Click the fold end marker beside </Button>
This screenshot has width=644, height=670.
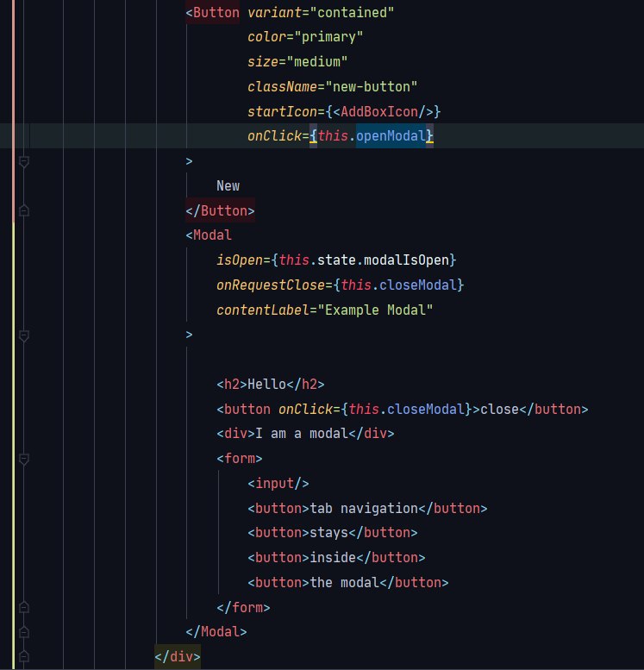(x=24, y=210)
